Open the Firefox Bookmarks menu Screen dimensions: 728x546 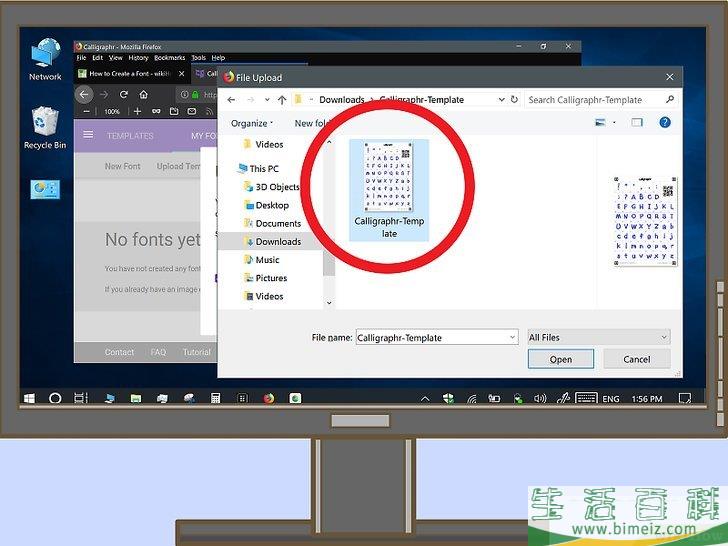tap(169, 58)
